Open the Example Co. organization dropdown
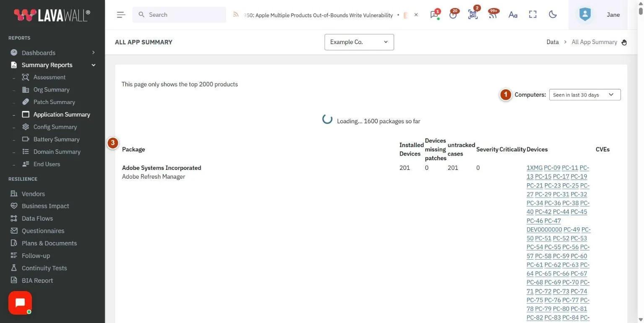Screen dimensions: 644x323 [x=359, y=42]
